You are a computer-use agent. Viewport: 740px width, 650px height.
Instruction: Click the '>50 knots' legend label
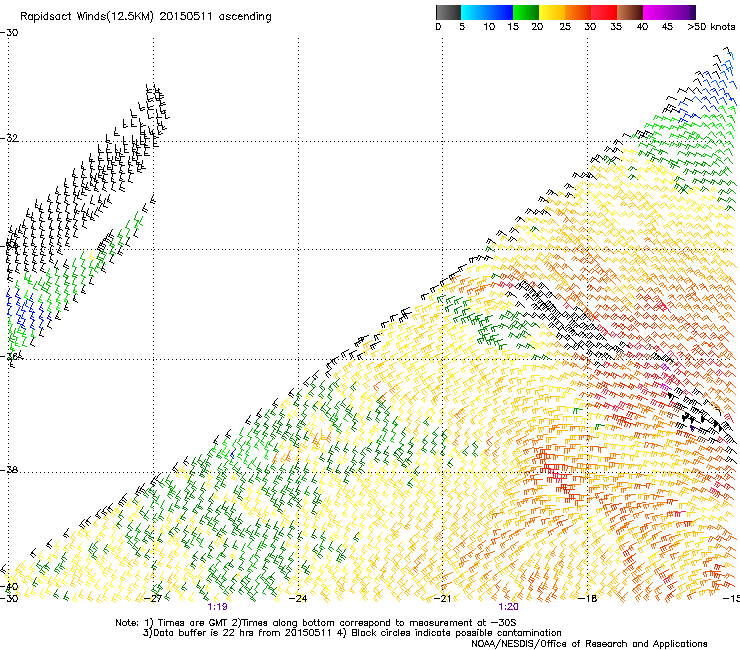pyautogui.click(x=711, y=27)
